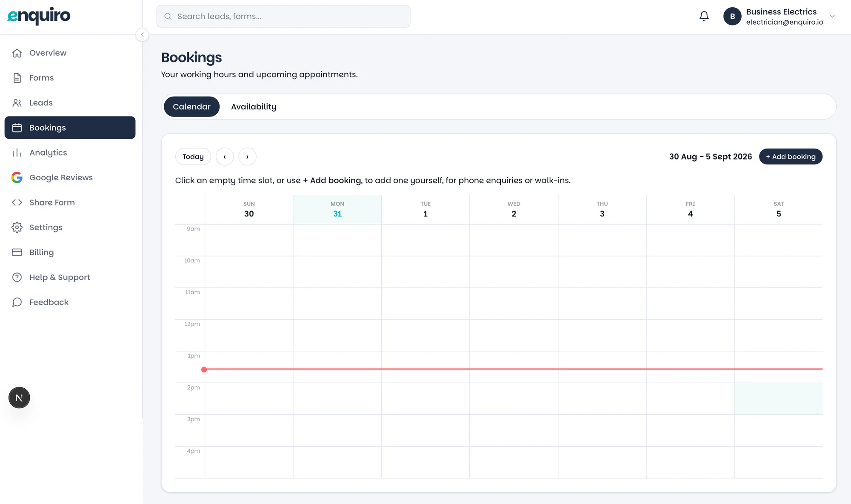Click the date range 30 Aug – 5 Sept 2026
This screenshot has height=504, width=851.
pyautogui.click(x=711, y=157)
